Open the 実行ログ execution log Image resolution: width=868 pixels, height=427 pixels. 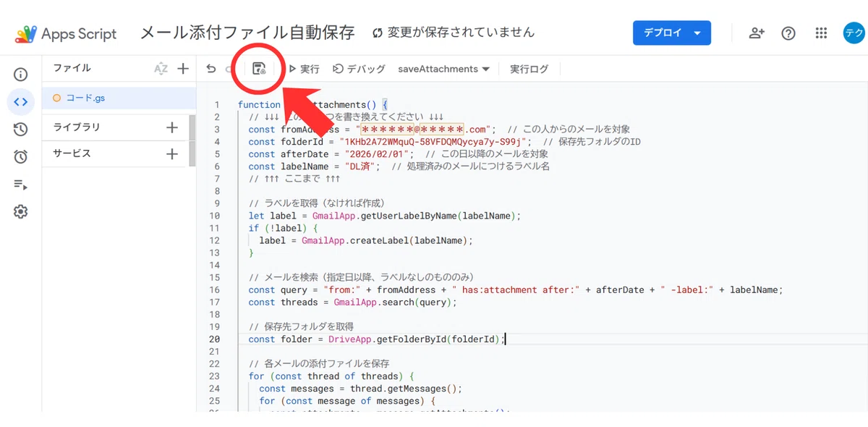tap(529, 69)
